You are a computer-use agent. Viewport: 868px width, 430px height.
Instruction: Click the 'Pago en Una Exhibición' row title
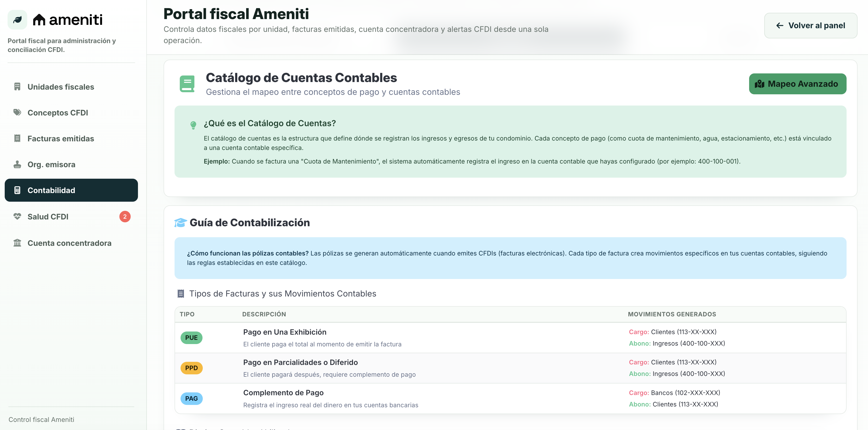(285, 332)
